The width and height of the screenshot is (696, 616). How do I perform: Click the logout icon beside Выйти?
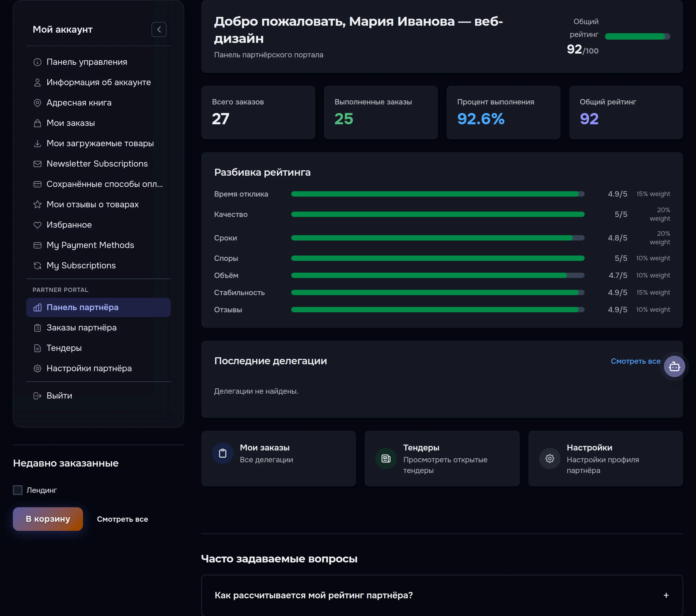coord(37,396)
